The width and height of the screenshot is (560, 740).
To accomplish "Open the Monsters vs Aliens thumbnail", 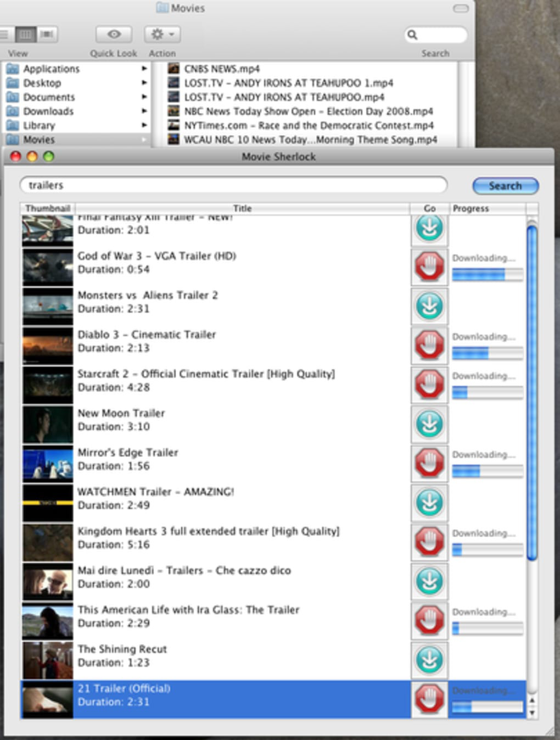I will tap(48, 306).
